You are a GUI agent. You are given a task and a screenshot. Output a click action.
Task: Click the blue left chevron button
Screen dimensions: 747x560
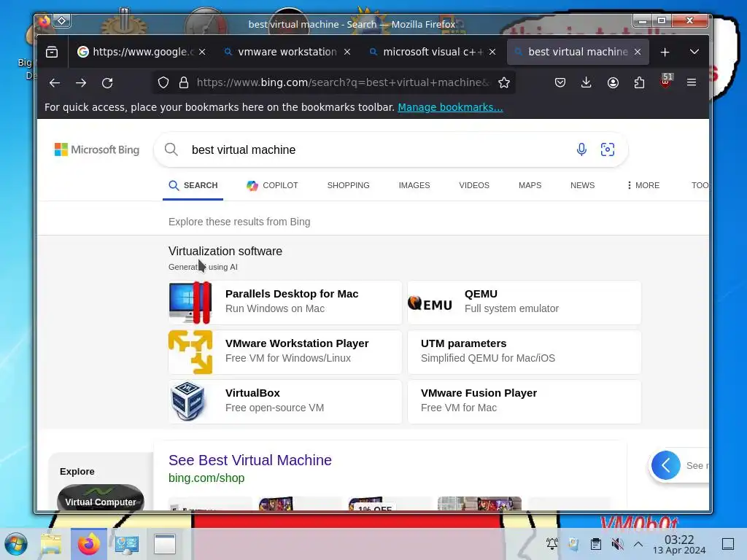[665, 465]
